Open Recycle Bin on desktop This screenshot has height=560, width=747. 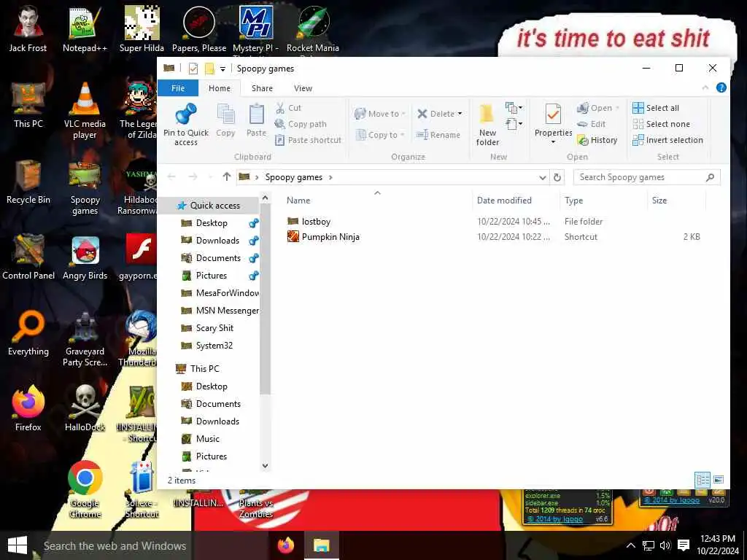tap(28, 182)
